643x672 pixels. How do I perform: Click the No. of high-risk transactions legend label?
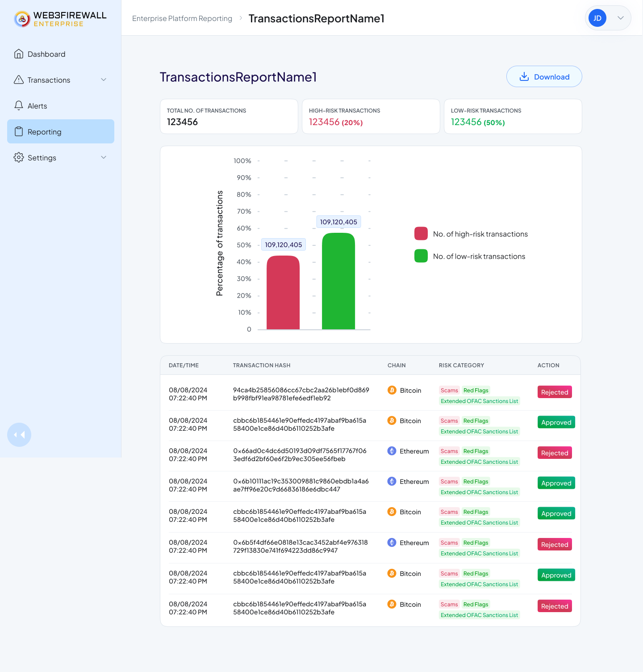[480, 234]
